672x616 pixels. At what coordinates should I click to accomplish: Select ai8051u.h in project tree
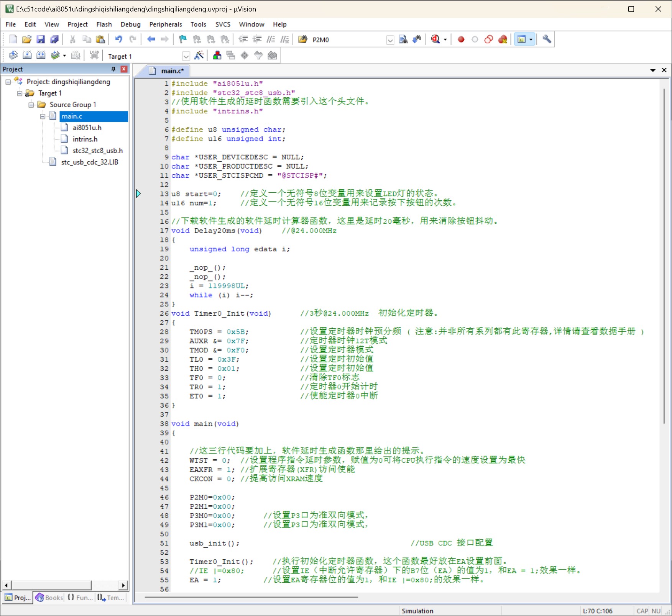87,128
